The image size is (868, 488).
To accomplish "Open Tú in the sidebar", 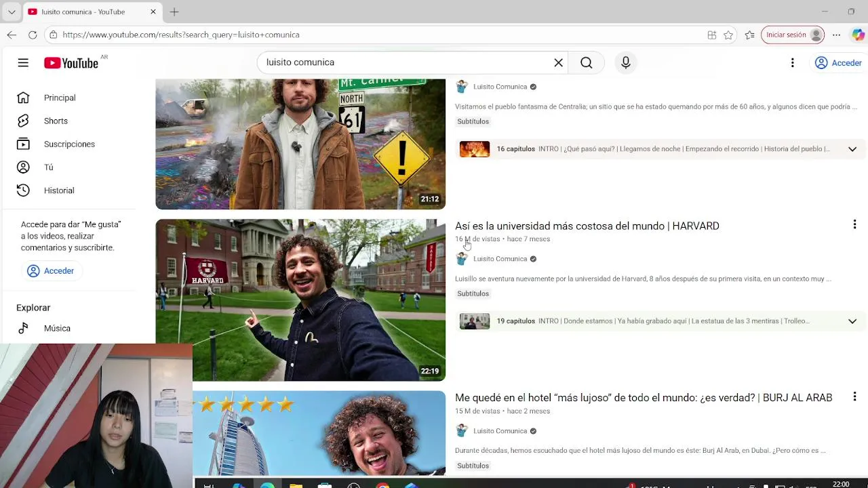I will 48,167.
